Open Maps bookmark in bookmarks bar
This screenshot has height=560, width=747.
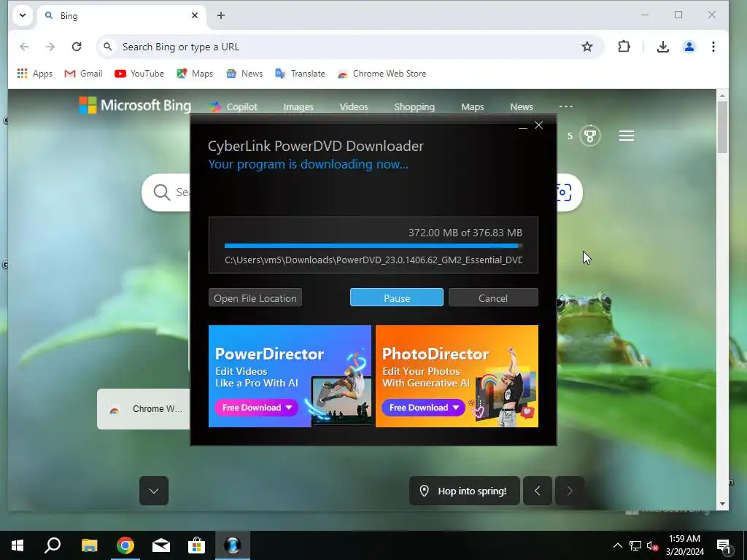[195, 74]
